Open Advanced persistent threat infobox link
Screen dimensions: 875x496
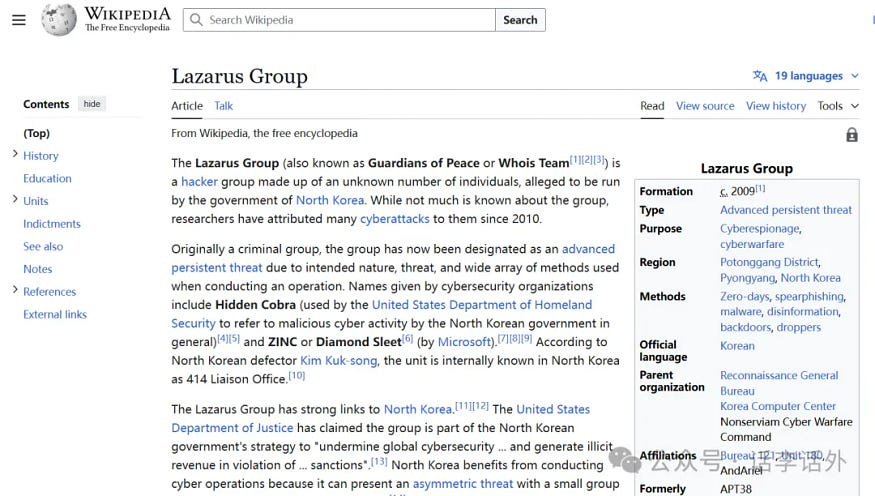(x=786, y=210)
